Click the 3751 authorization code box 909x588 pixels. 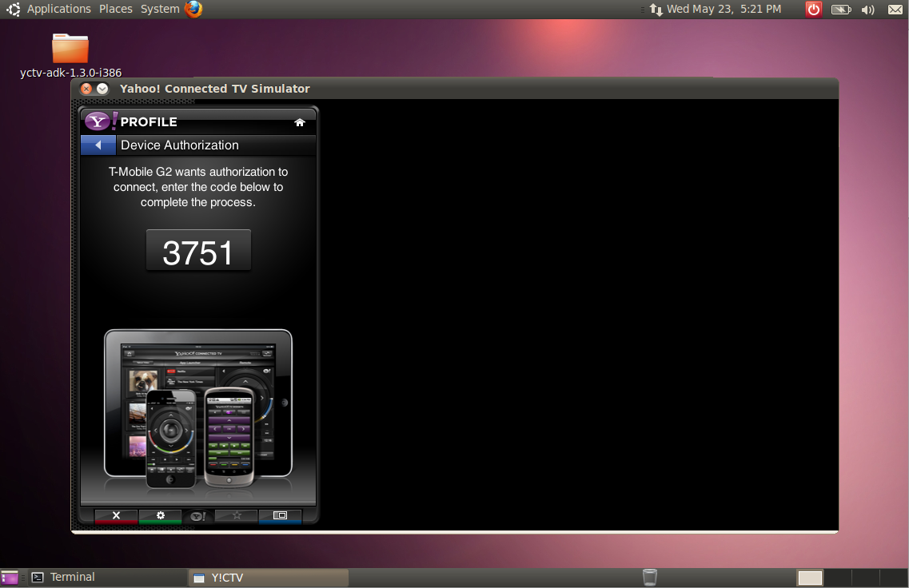tap(198, 250)
